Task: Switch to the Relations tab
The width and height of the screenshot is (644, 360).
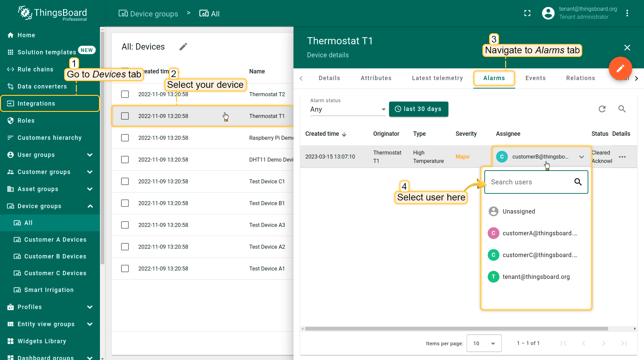Action: click(581, 78)
